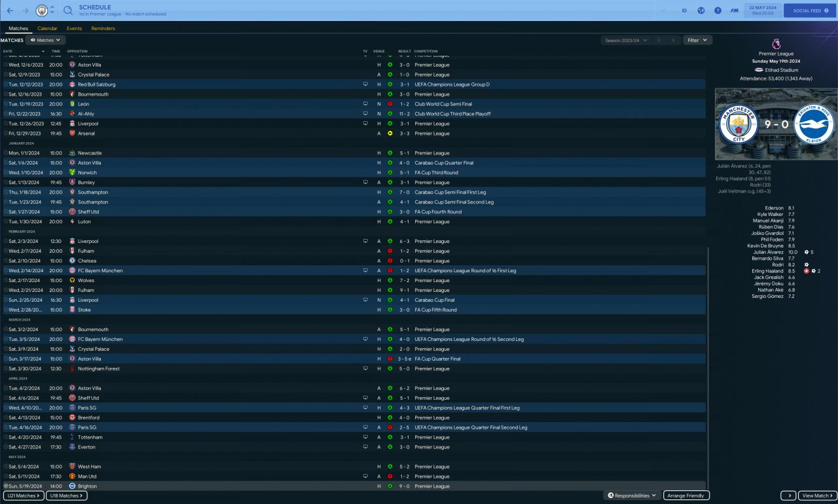Select the radio marker for the Everton match
838x504 pixels.
[x=6, y=447]
